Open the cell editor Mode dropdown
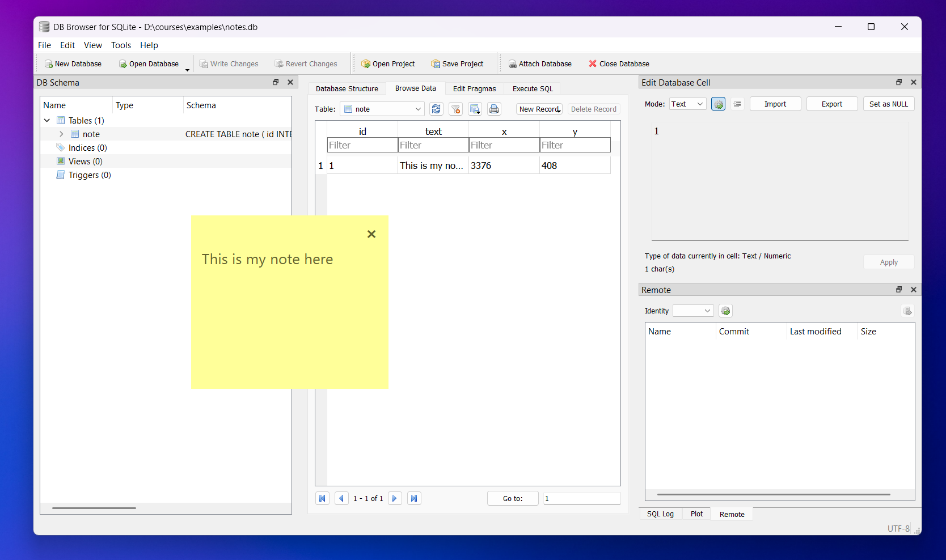The width and height of the screenshot is (946, 560). tap(687, 104)
